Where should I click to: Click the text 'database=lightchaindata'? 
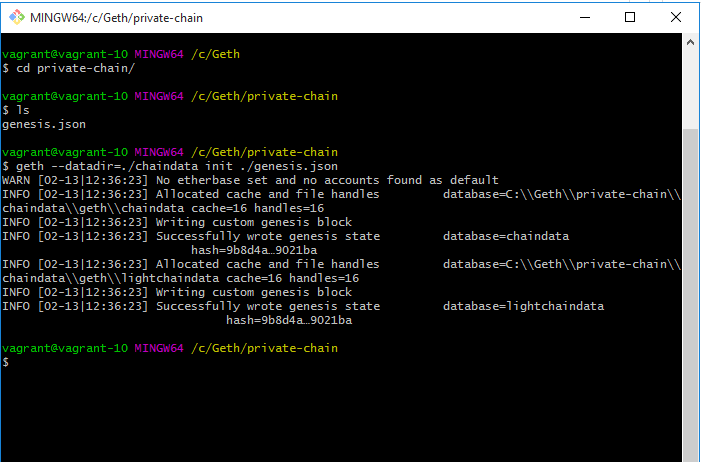[524, 306]
